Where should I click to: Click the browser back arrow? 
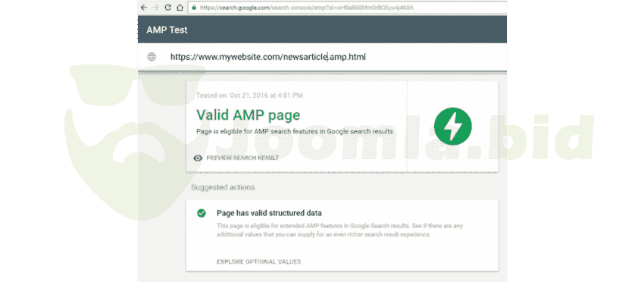click(x=143, y=8)
